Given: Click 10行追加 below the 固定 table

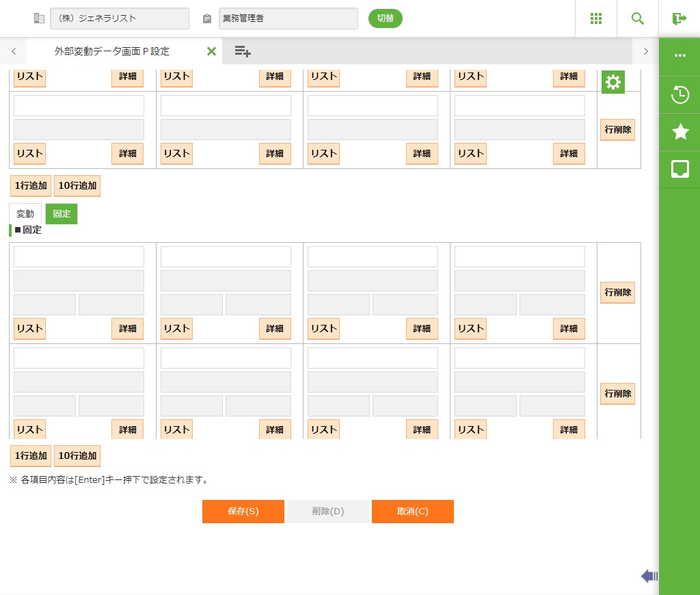Looking at the screenshot, I should click(77, 455).
